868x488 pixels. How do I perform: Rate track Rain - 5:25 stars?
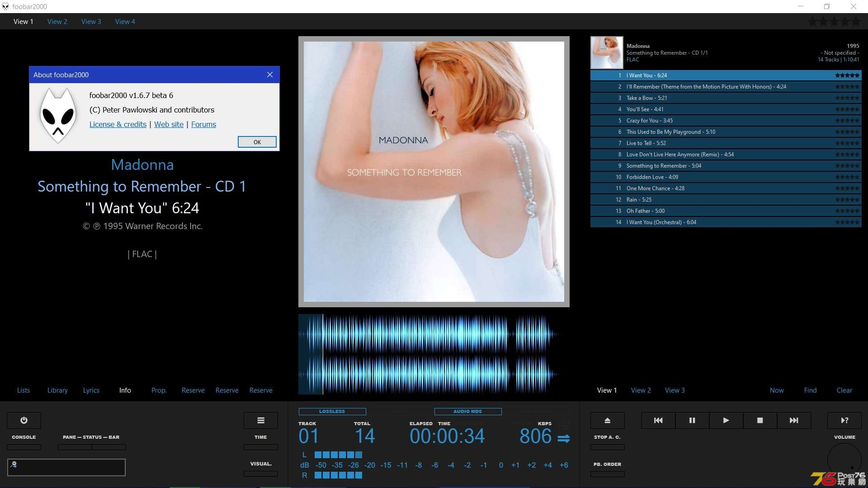pos(847,200)
